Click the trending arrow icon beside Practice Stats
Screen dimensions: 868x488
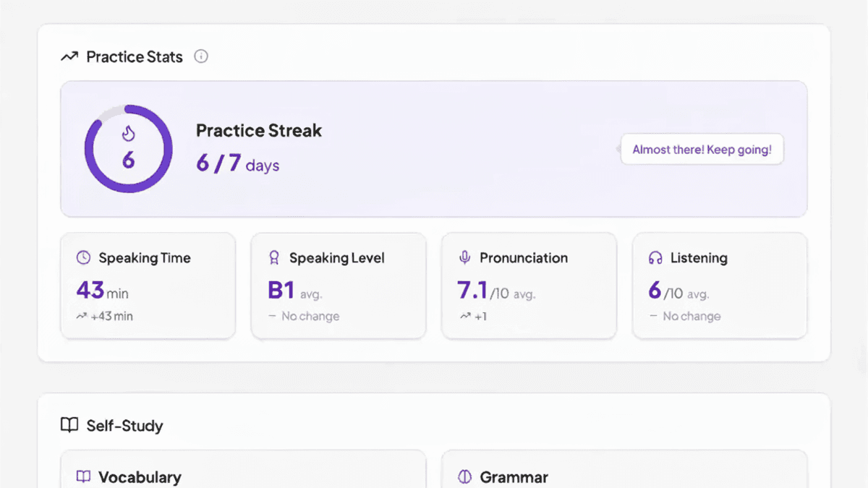click(x=69, y=56)
